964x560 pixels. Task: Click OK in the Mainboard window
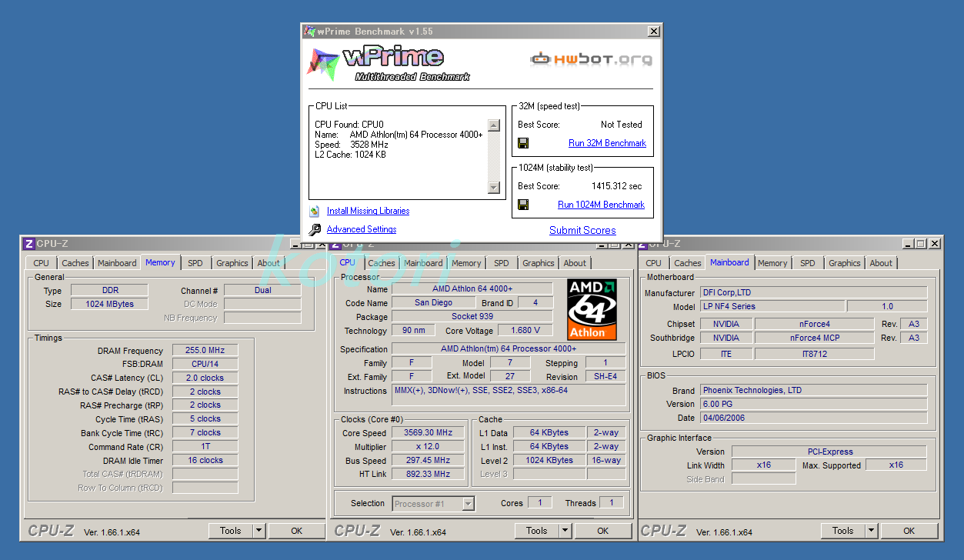click(909, 531)
